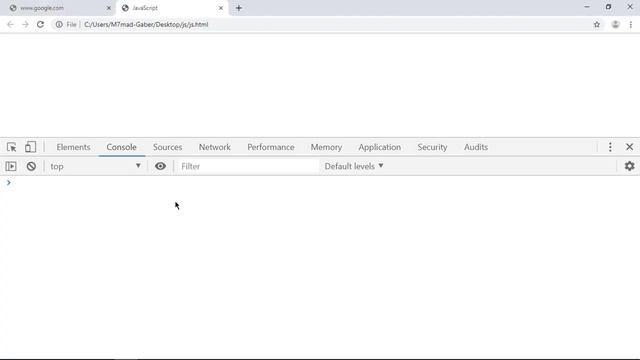This screenshot has width=640, height=360.
Task: Minimize the Chrome window
Action: pyautogui.click(x=587, y=7)
